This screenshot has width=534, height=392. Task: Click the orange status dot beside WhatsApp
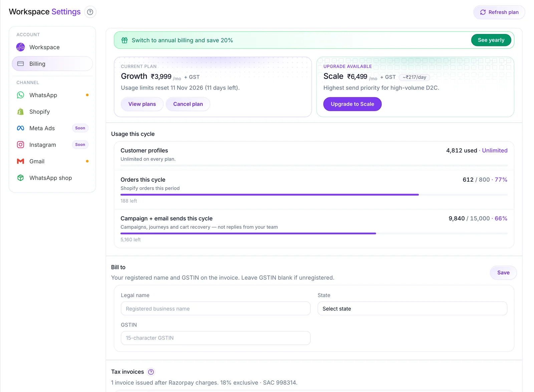click(x=87, y=95)
